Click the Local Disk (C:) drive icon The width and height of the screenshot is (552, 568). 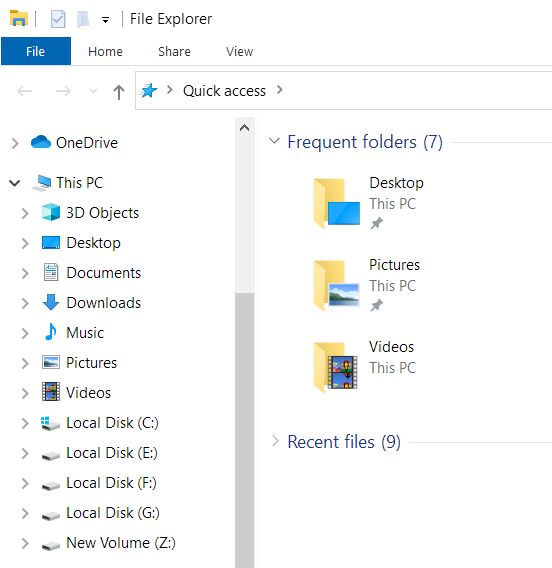pyautogui.click(x=50, y=423)
